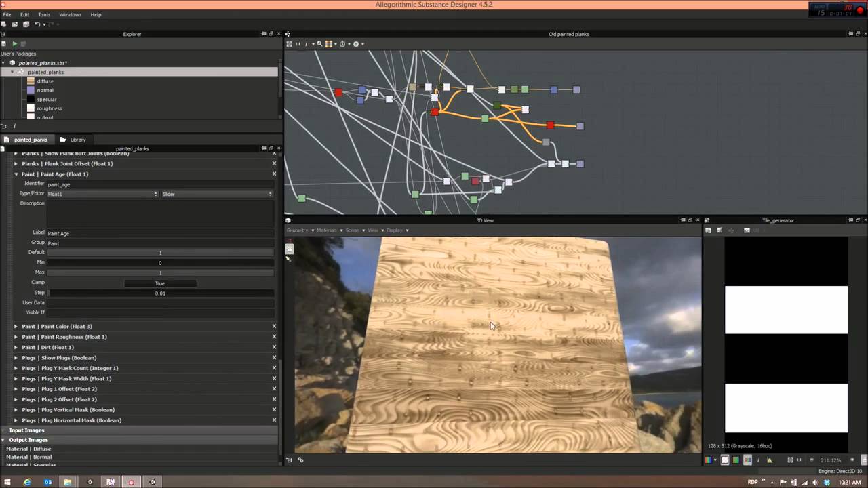Remove Paint | Dirt parameter with X

point(274,347)
